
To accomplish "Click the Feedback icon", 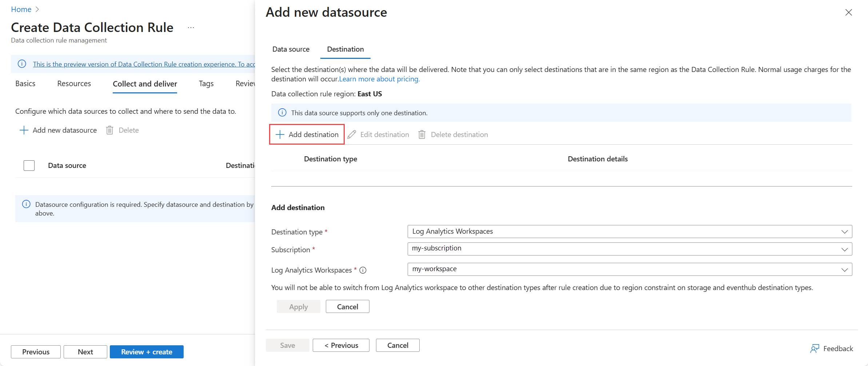I will pos(815,349).
